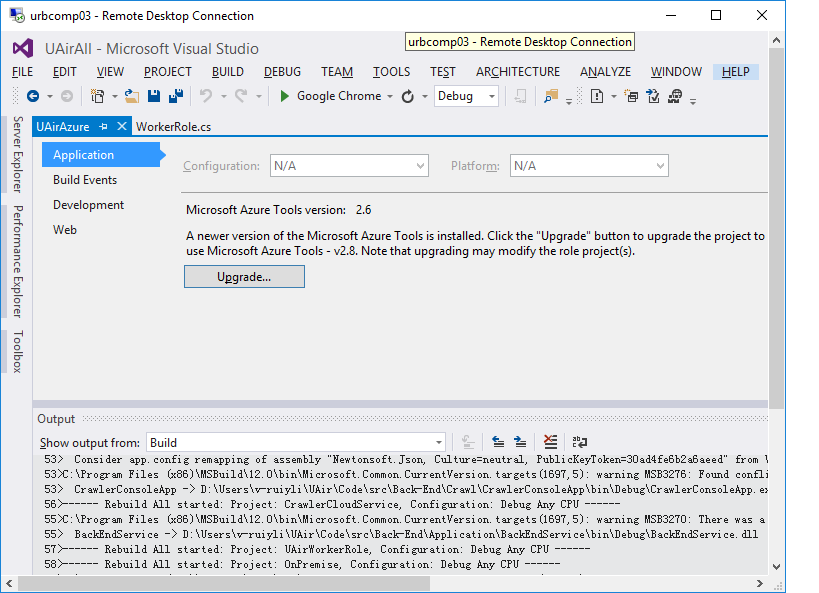This screenshot has width=819, height=593.
Task: Click the Open File folder icon
Action: (133, 96)
